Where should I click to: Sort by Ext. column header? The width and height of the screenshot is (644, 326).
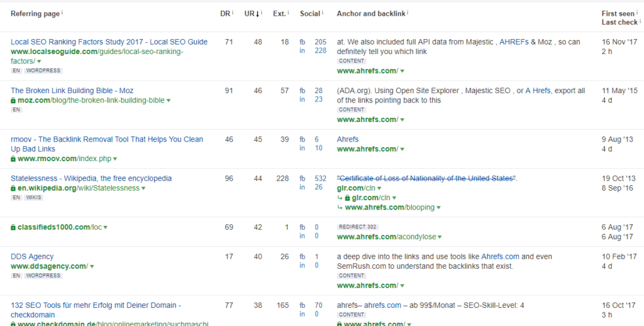point(279,14)
